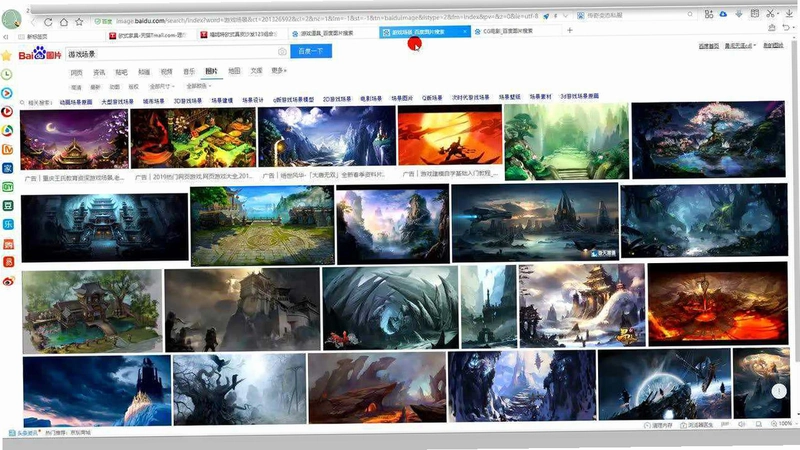This screenshot has height=450, width=800.
Task: Open the scissors screenshot tool
Action: (x=770, y=13)
